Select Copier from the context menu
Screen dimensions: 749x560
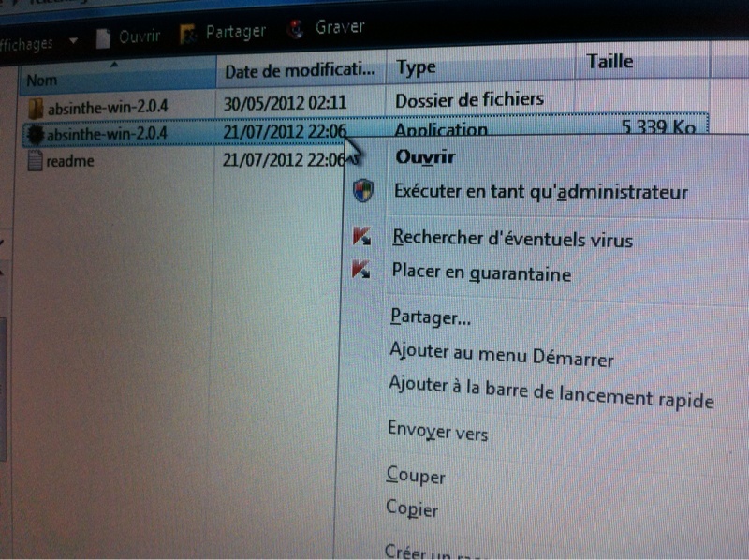(412, 509)
